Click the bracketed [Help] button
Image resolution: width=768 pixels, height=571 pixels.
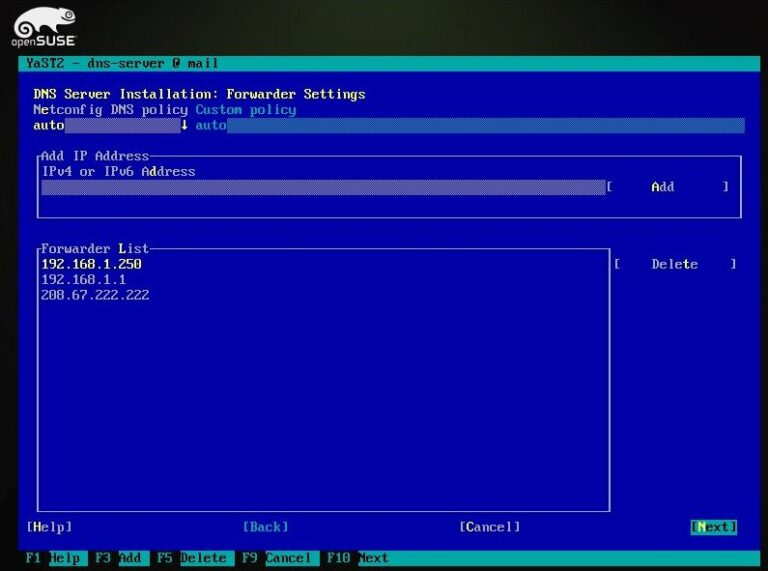[x=50, y=527]
